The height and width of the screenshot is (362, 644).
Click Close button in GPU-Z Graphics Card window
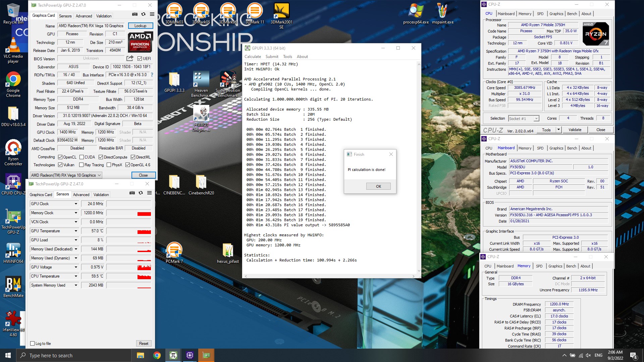coord(143,175)
